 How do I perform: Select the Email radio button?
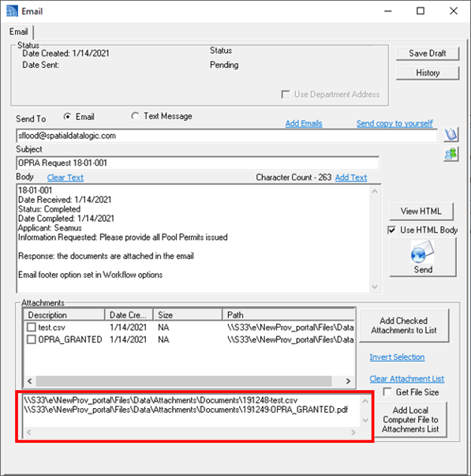pos(67,117)
